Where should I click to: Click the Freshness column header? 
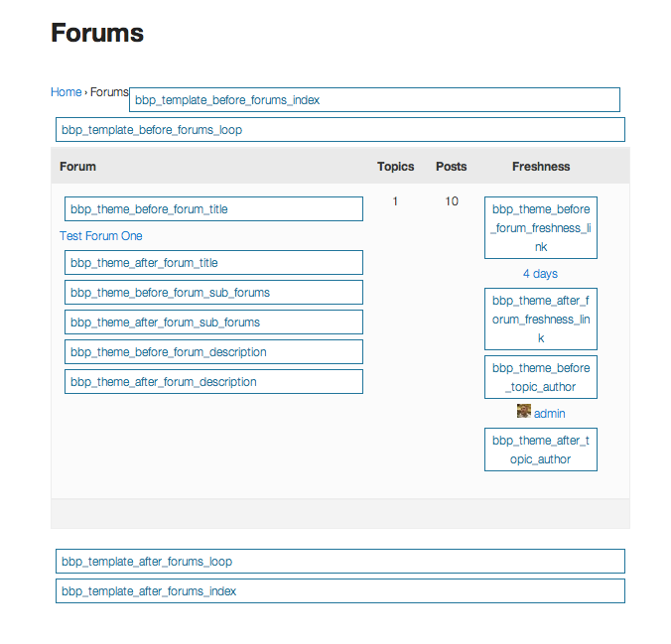click(541, 167)
